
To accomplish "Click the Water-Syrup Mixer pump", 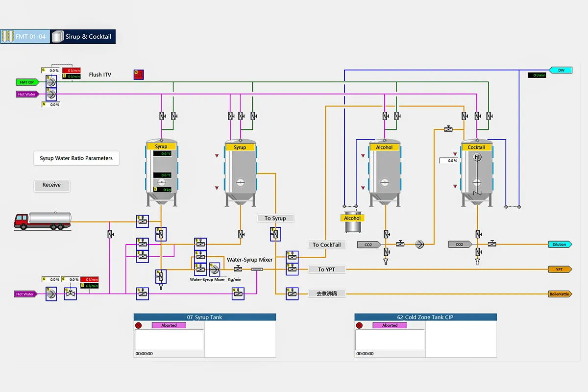I will click(x=214, y=269).
